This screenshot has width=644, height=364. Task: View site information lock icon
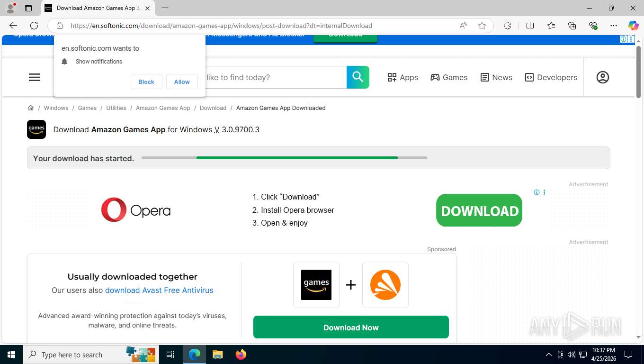point(60,26)
